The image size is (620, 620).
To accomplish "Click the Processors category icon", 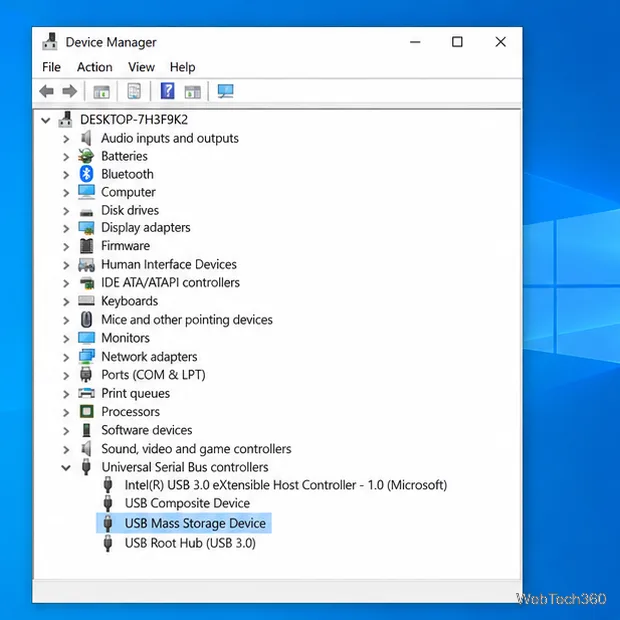I will [x=87, y=412].
